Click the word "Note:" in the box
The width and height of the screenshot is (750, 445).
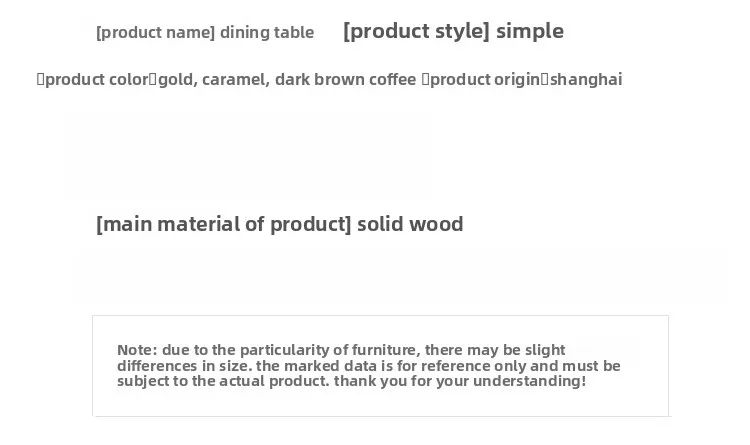pos(137,350)
